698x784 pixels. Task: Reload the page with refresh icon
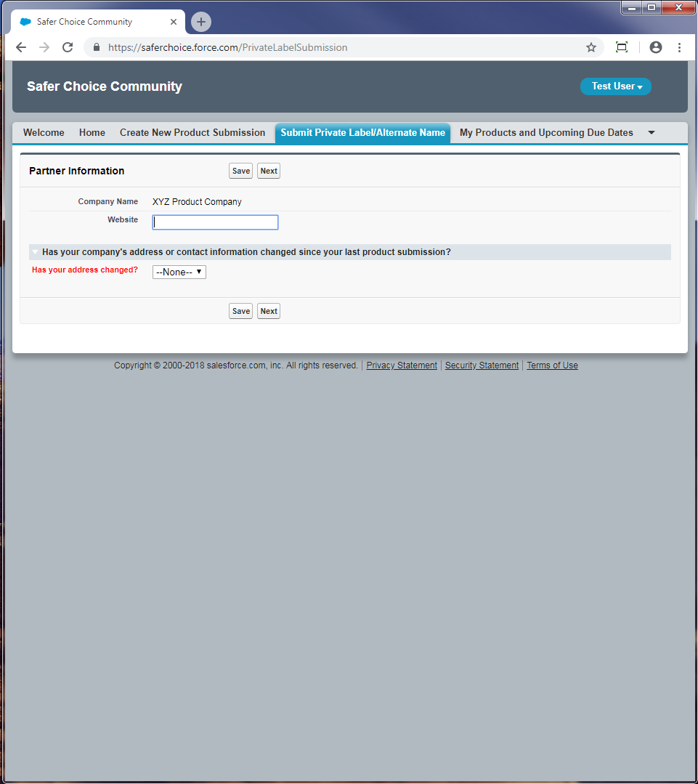tap(68, 47)
